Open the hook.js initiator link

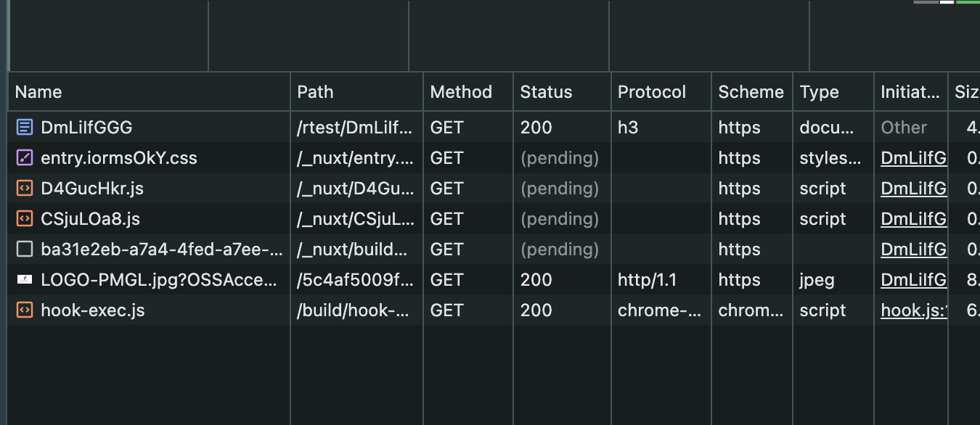913,310
